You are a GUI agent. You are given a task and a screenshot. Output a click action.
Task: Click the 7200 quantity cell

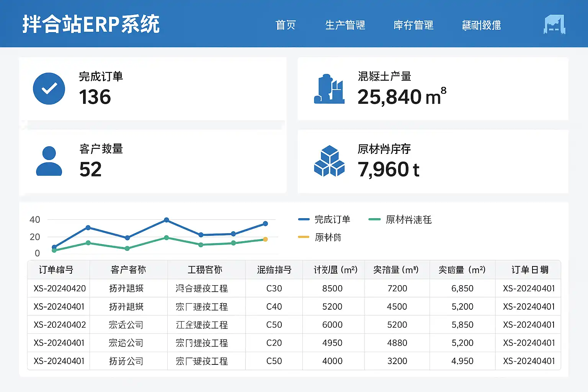point(397,288)
